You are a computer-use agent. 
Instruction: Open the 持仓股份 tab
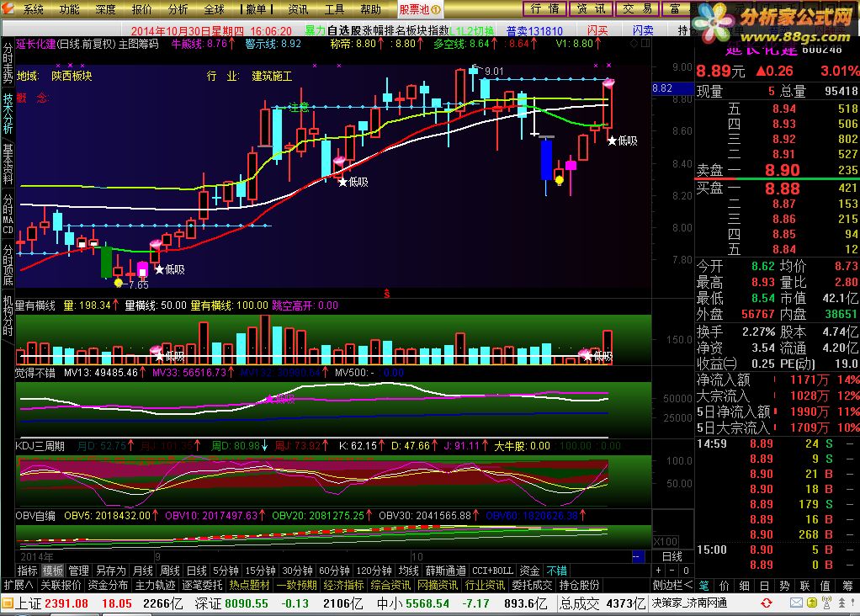[x=579, y=585]
